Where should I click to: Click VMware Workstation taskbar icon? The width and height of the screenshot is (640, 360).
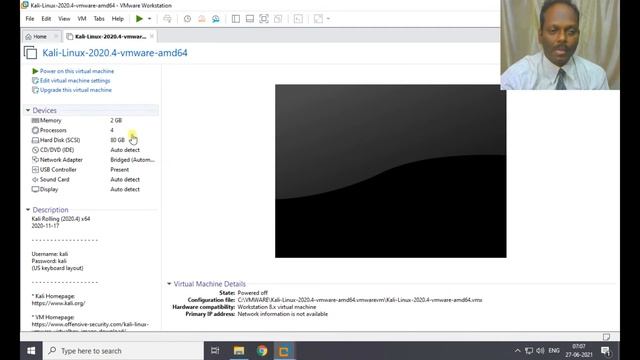click(284, 351)
